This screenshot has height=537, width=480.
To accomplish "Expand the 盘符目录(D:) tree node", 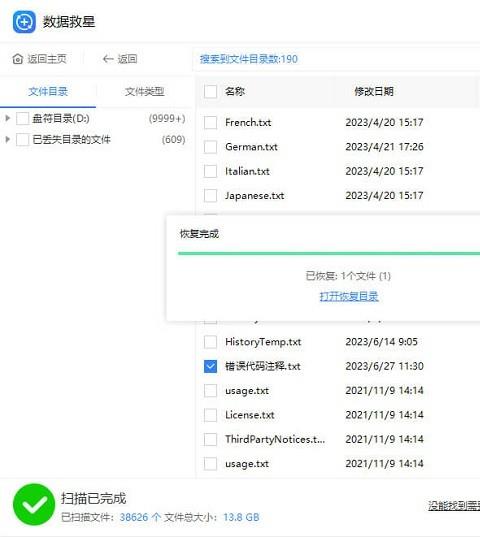I will click(x=8, y=118).
